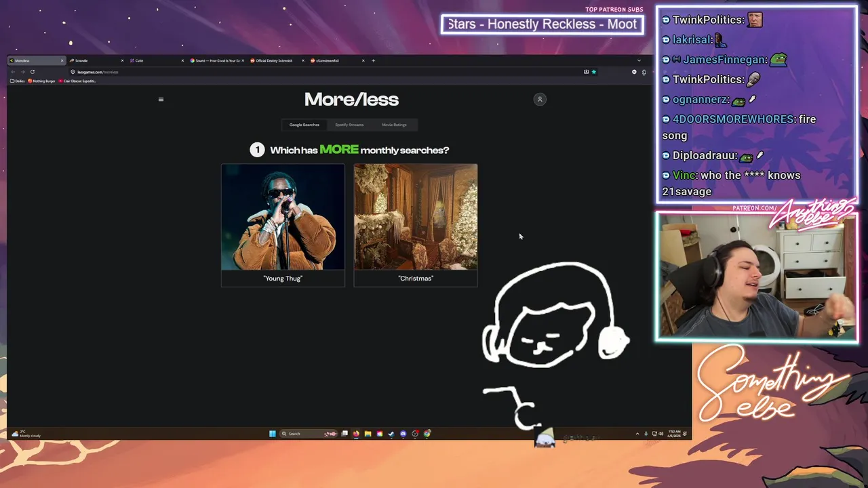Click TwinkPolitics username in first chat message
This screenshot has width=868, height=488.
[x=708, y=20]
